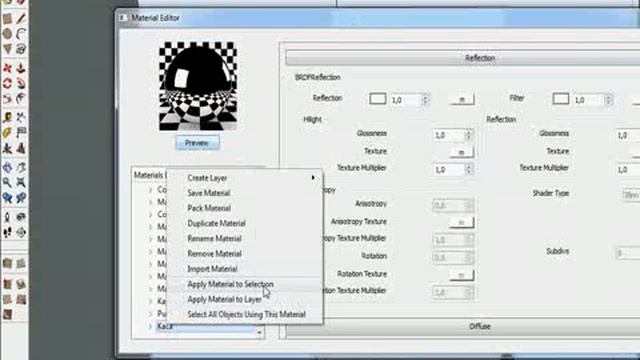Screen dimensions: 640x360
Task: Select the Pan hand tool
Action: pos(21,167)
